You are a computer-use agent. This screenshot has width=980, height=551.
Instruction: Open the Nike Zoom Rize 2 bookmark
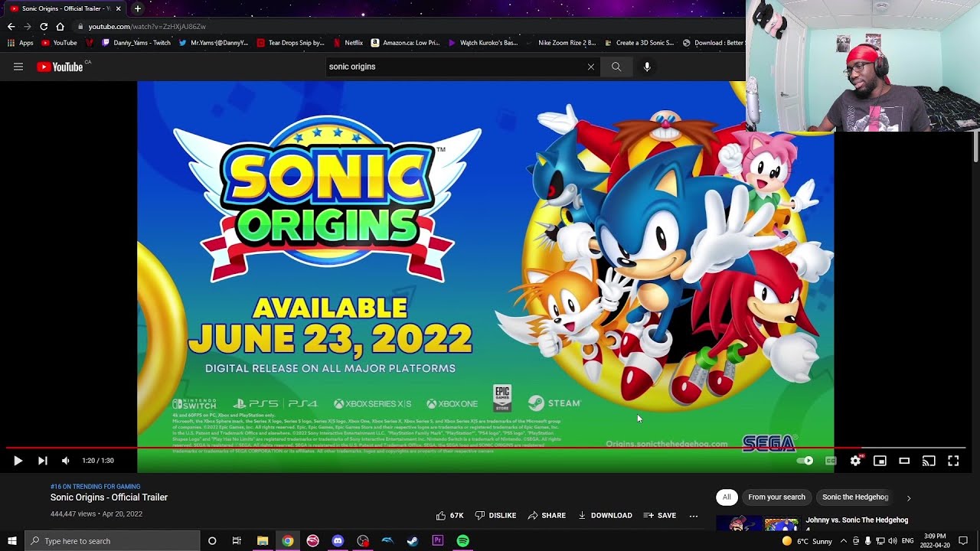[x=561, y=43]
